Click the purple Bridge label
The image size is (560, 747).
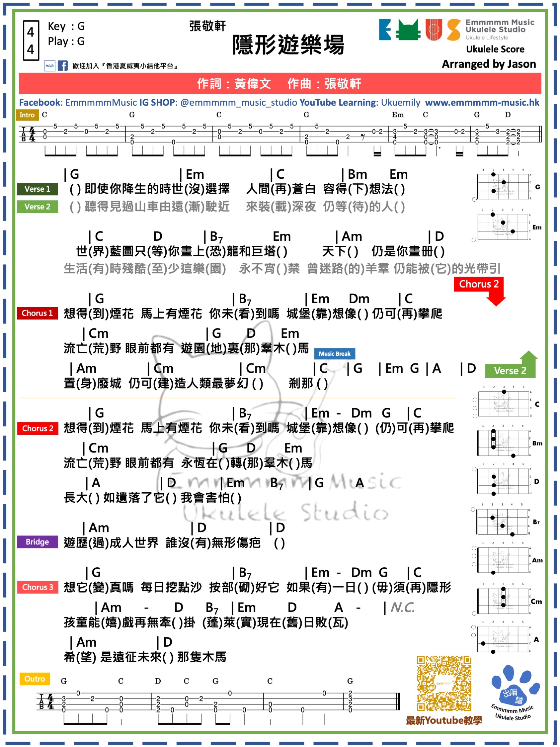tap(37, 542)
